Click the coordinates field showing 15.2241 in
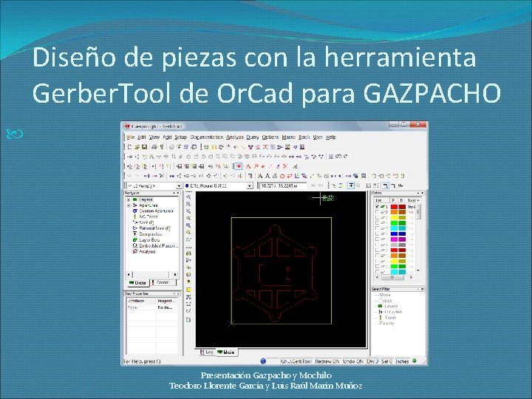Screen dimensions: 532x399 [283, 186]
